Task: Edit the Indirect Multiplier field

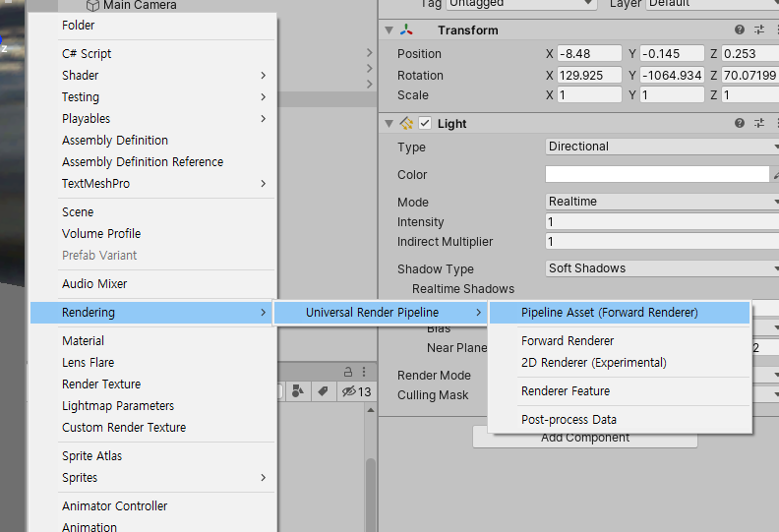Action: click(x=662, y=241)
